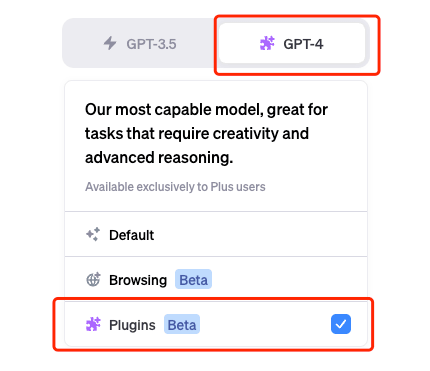Click the 'Our most capable model' heading line
430x371 pixels.
(206, 110)
